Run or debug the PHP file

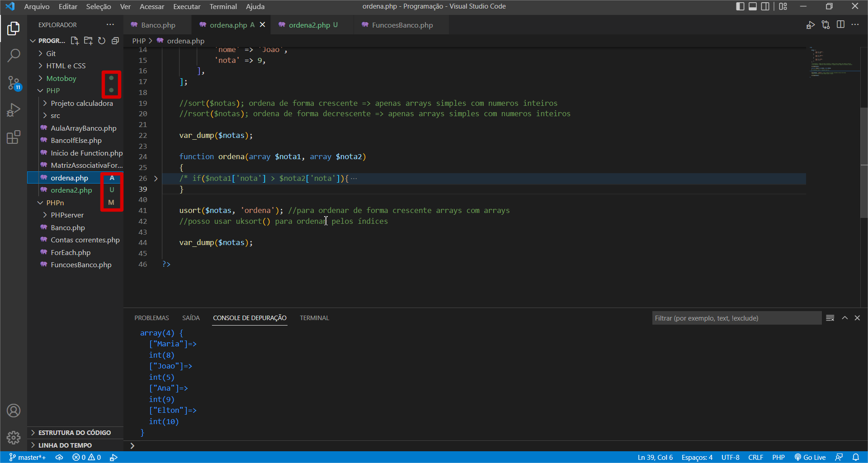[x=810, y=25]
